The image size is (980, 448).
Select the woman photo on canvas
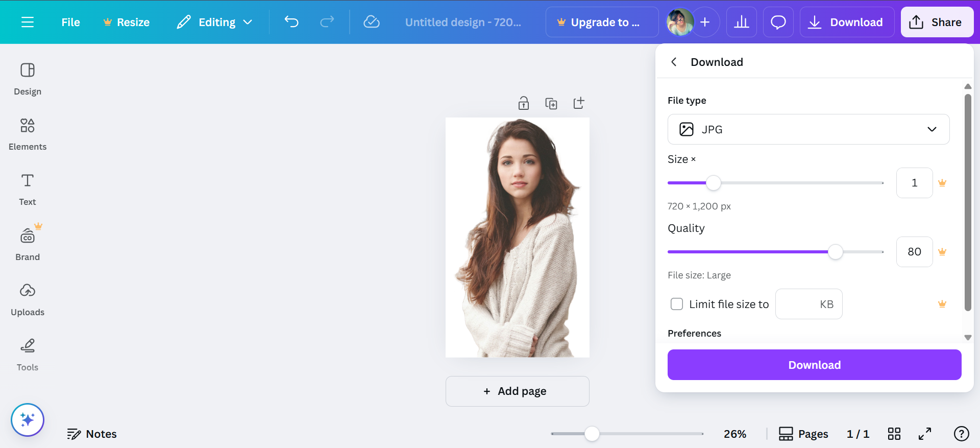(x=518, y=238)
